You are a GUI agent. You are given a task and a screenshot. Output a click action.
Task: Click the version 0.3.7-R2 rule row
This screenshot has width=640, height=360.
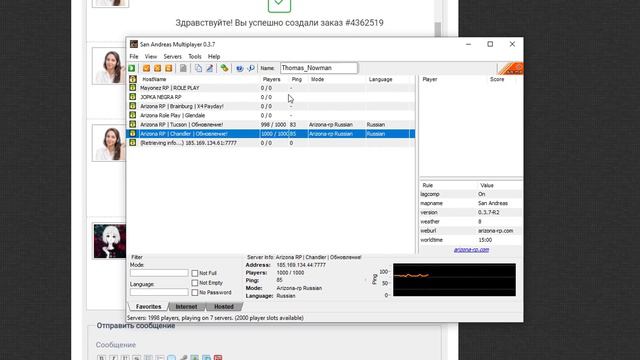coord(471,213)
